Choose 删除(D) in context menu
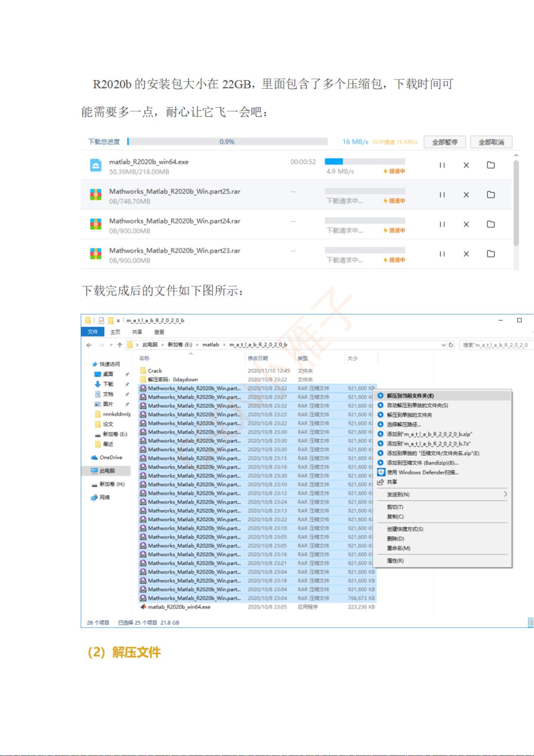The image size is (534, 756). 443,538
